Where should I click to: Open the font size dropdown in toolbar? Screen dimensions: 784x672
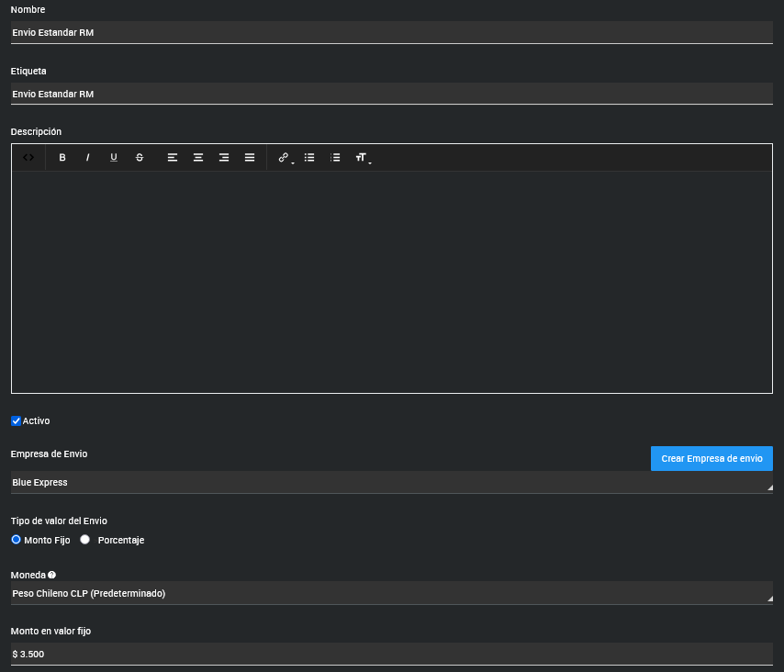coord(363,157)
